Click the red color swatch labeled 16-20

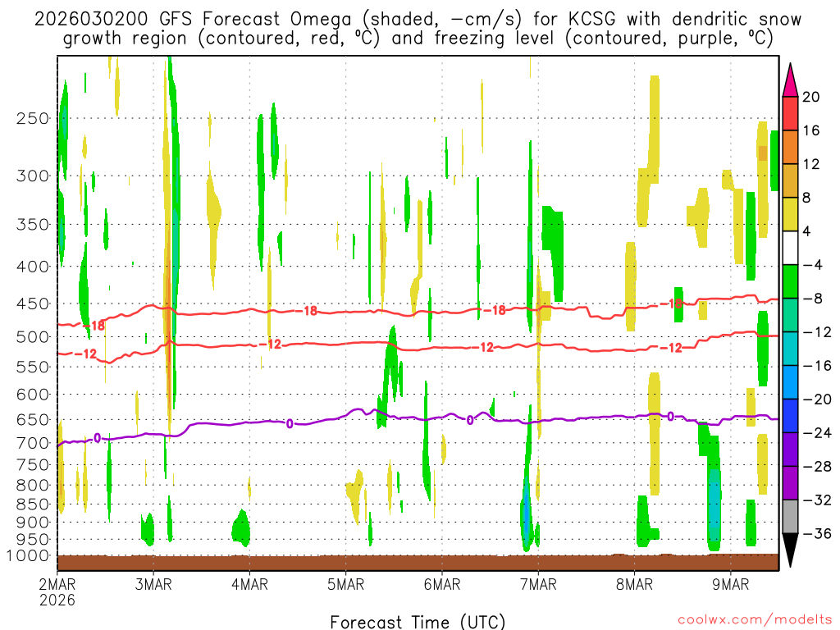pyautogui.click(x=790, y=113)
